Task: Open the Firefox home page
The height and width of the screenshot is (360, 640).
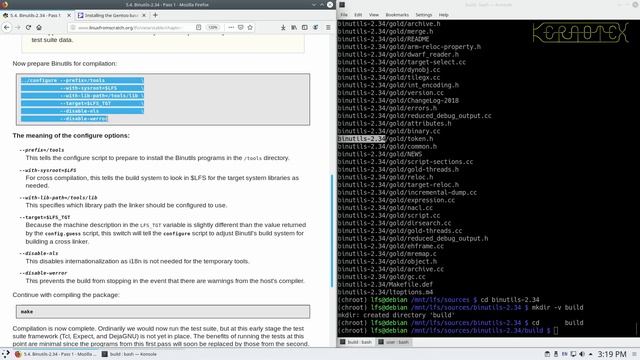Action: (x=39, y=27)
